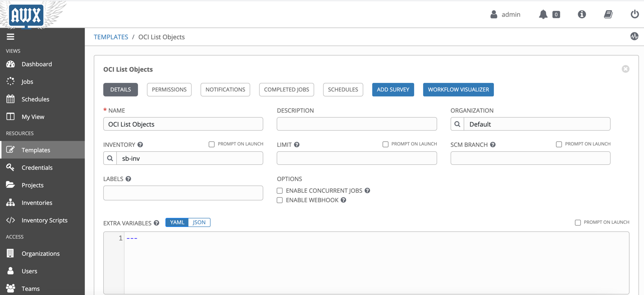Open AWX documentation via book icon
Screen dimensions: 644x295
[608, 14]
